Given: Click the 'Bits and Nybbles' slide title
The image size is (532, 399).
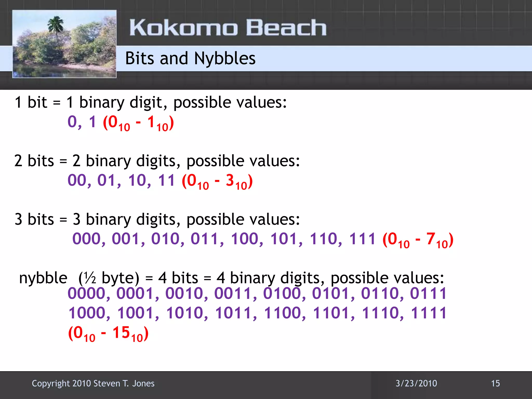Looking at the screenshot, I should (190, 59).
